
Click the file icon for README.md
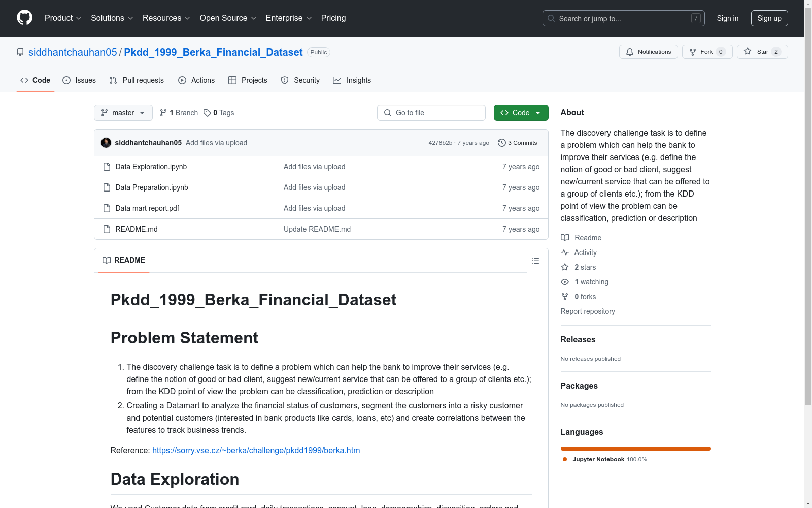[x=107, y=229]
